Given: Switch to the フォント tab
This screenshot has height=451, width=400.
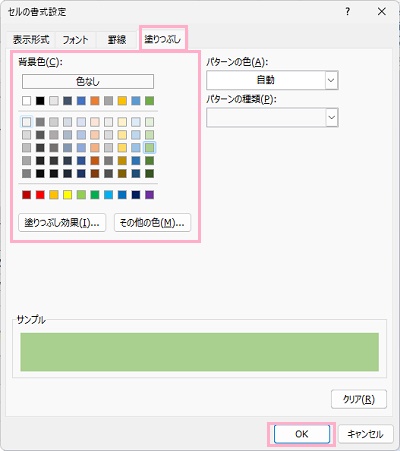Looking at the screenshot, I should (x=76, y=40).
